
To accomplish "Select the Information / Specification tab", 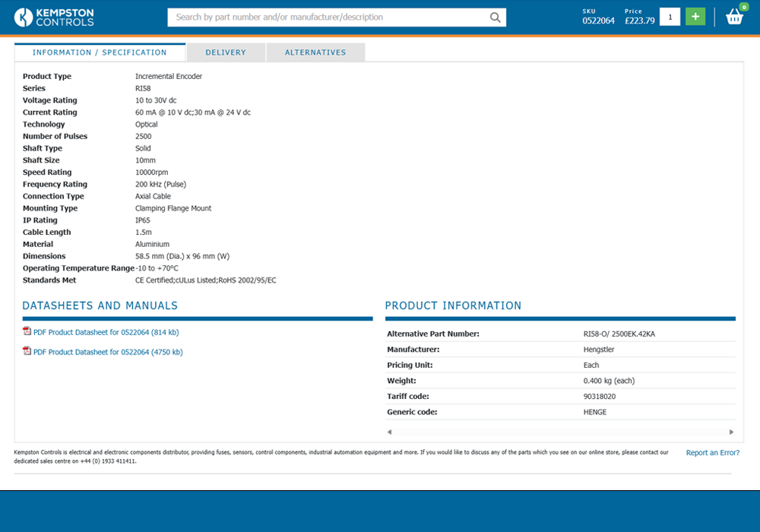I will click(x=100, y=52).
